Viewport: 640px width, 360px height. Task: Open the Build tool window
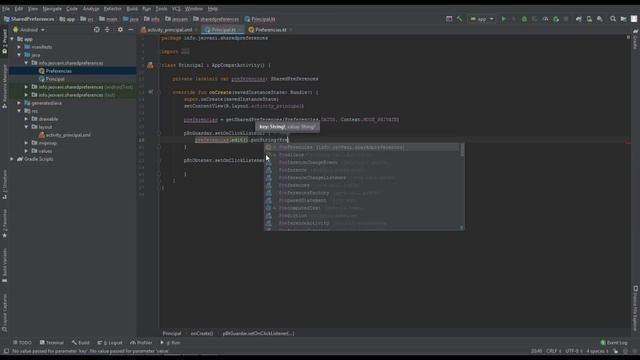point(81,342)
